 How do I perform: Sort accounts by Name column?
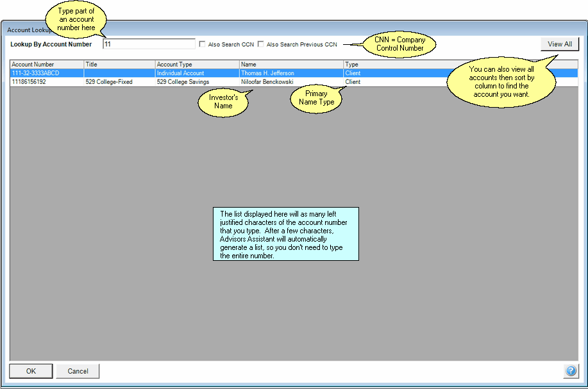click(289, 64)
